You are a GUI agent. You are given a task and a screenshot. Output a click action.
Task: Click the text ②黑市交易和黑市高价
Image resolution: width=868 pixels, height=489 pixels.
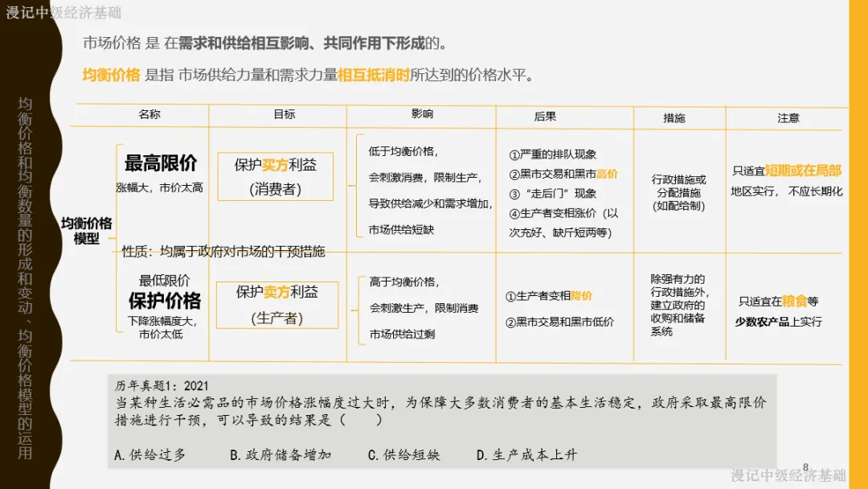[x=563, y=174]
